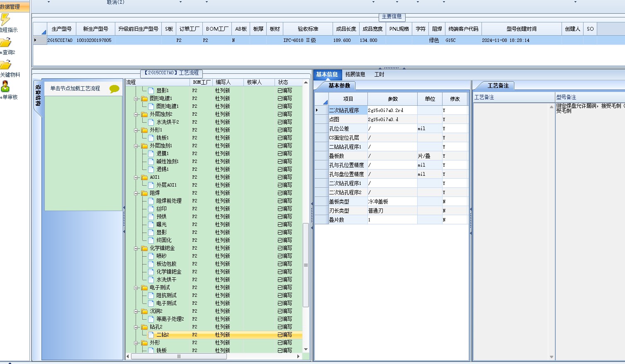Click the 图形电镀1 folder icon
The width and height of the screenshot is (625, 364).
[x=145, y=99]
